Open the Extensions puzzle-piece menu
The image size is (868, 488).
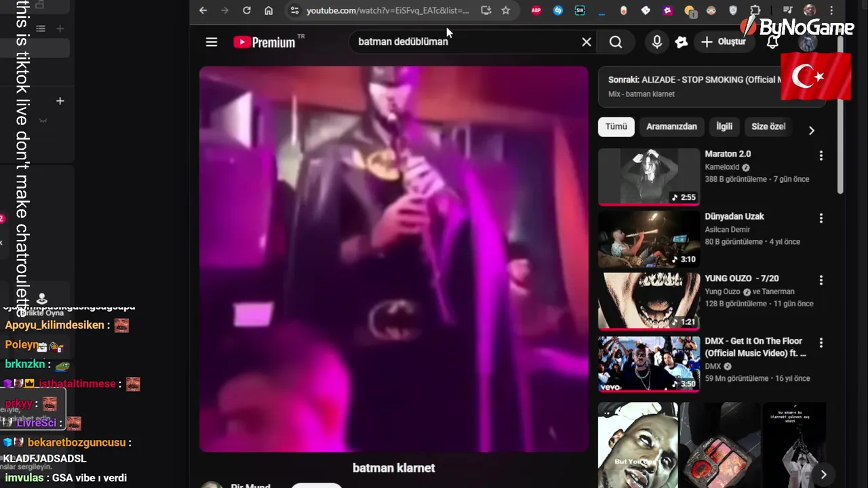click(x=755, y=10)
